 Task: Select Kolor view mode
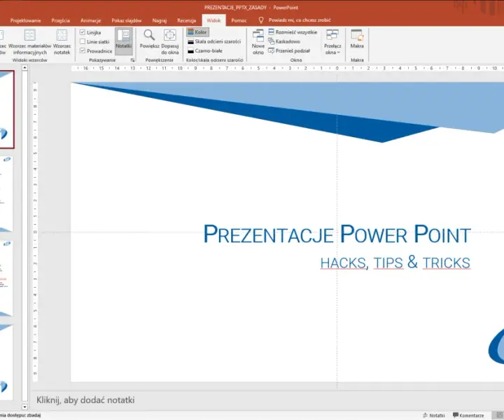coord(197,32)
